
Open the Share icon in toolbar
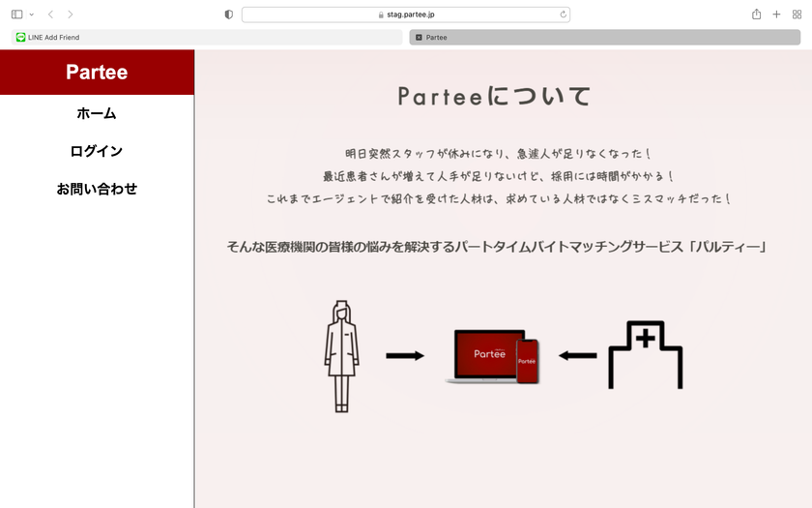click(x=756, y=14)
